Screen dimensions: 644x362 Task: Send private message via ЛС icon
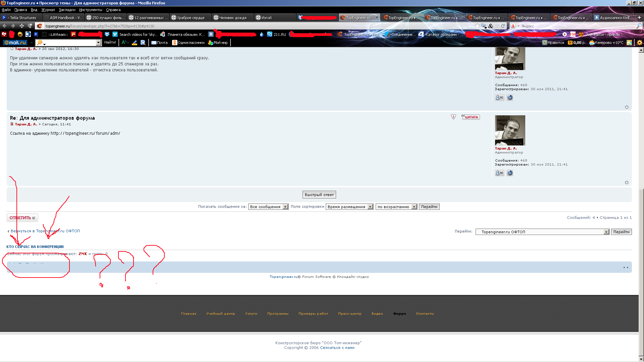pos(499,173)
